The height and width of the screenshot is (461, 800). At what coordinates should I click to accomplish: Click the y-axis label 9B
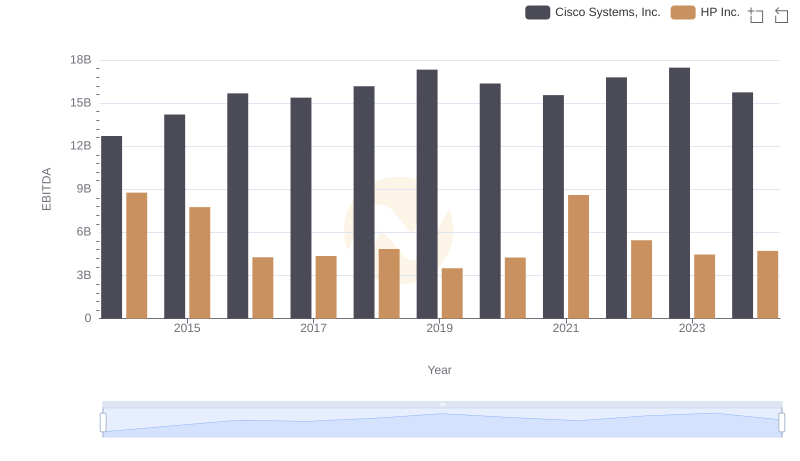point(84,189)
